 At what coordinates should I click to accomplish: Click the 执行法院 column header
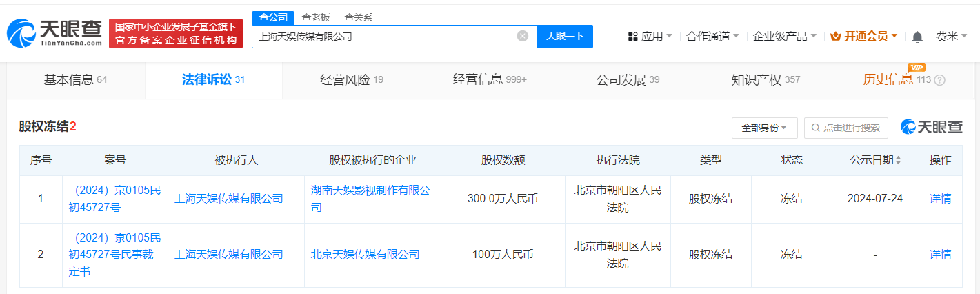(x=618, y=160)
